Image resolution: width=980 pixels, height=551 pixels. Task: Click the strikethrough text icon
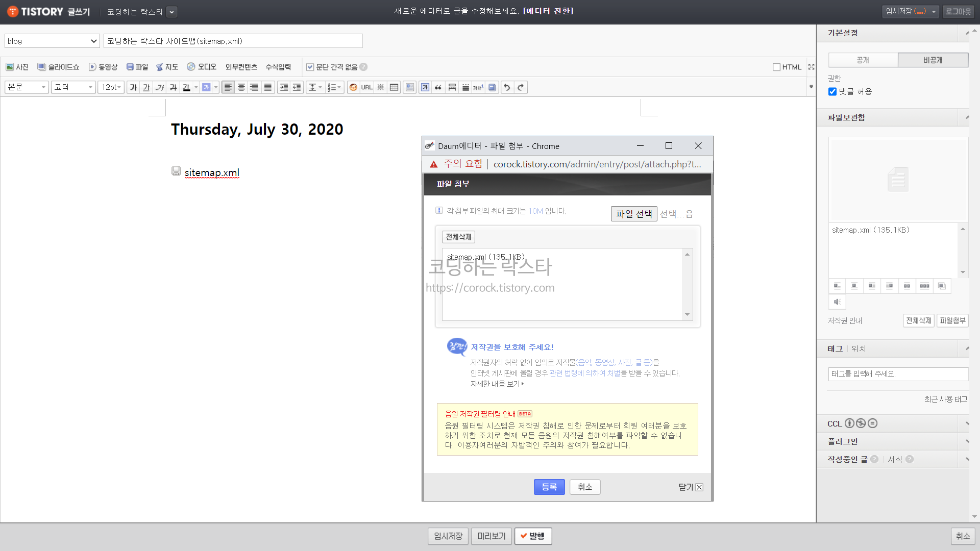coord(174,87)
